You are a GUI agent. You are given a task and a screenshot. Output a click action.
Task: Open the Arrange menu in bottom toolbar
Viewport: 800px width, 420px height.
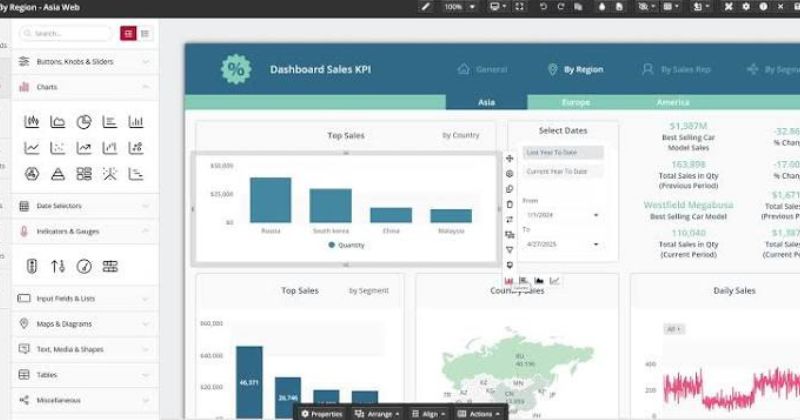point(377,414)
